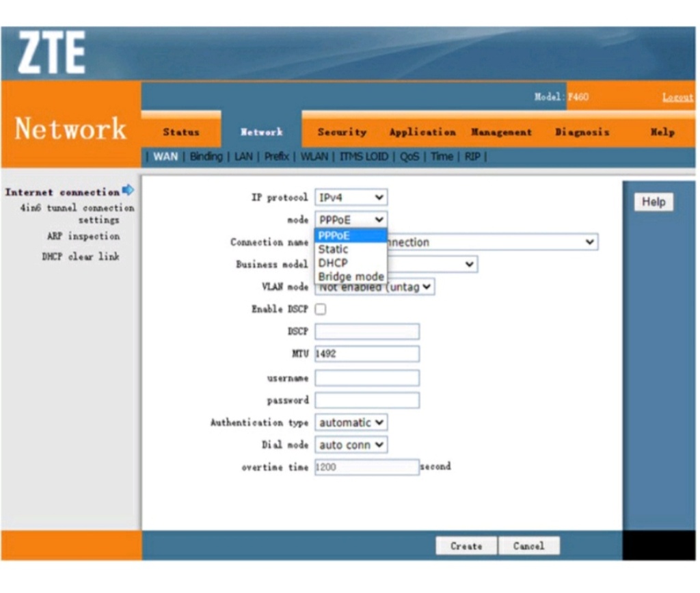Screen dimensions: 700x593
Task: Click the password input field
Action: (x=367, y=400)
